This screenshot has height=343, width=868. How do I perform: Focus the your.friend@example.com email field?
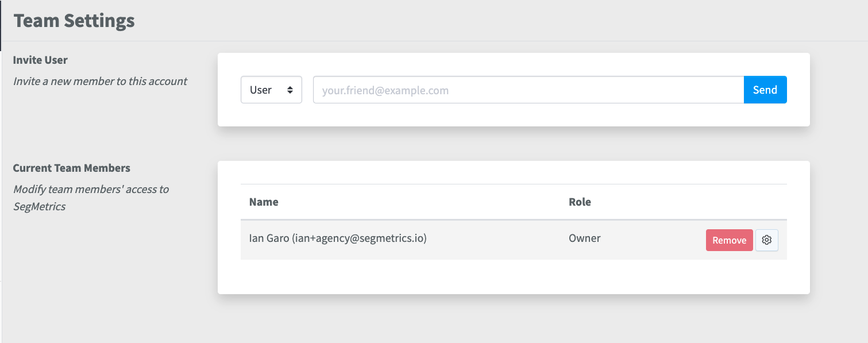528,90
